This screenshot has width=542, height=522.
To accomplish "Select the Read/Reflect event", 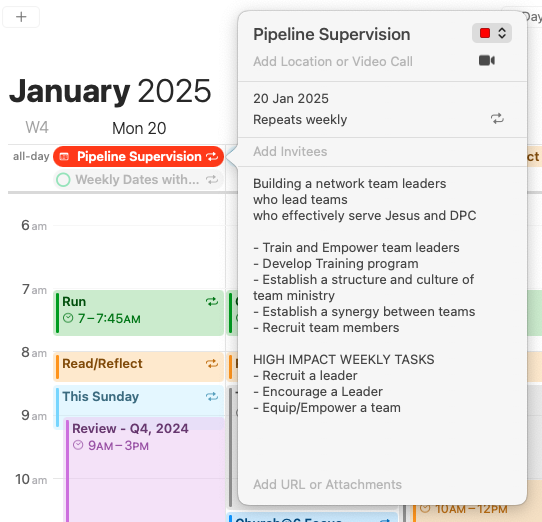I will click(x=139, y=366).
